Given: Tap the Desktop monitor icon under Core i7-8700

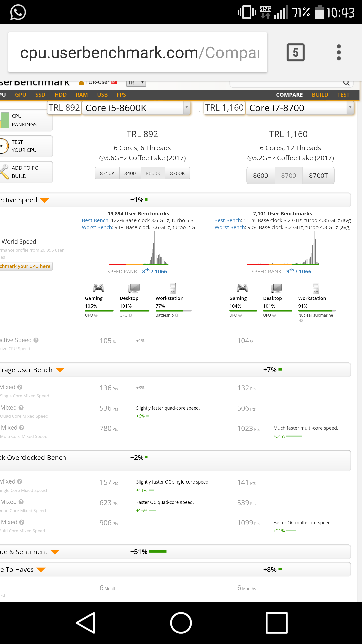Looking at the screenshot, I should click(277, 288).
